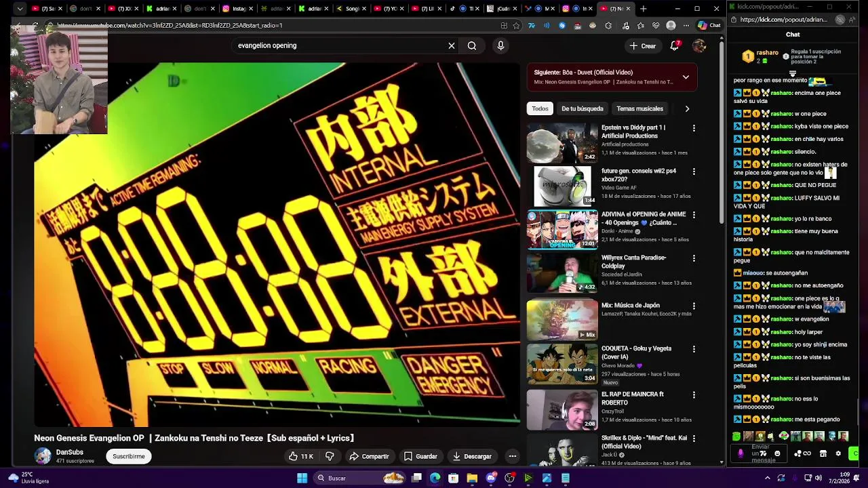Open the browser Chat copilot button
Image resolution: width=868 pixels, height=488 pixels.
[x=709, y=26]
